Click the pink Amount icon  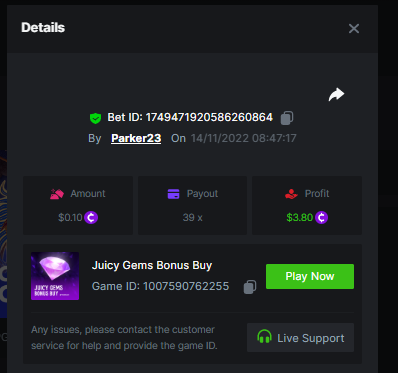coord(57,194)
